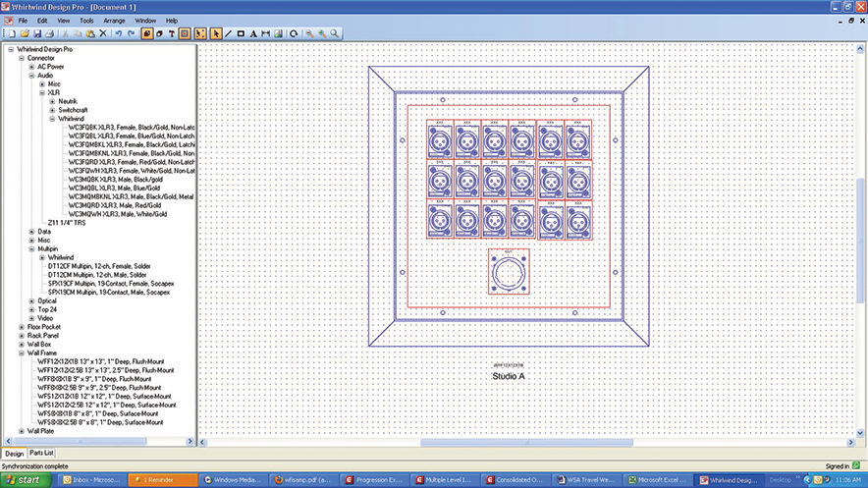Select the dimension measurement tool
The width and height of the screenshot is (868, 488).
tap(266, 33)
